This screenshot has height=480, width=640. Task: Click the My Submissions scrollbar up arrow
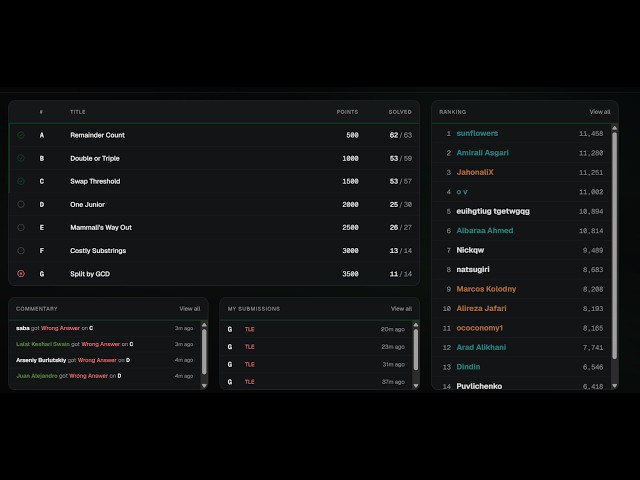(416, 325)
